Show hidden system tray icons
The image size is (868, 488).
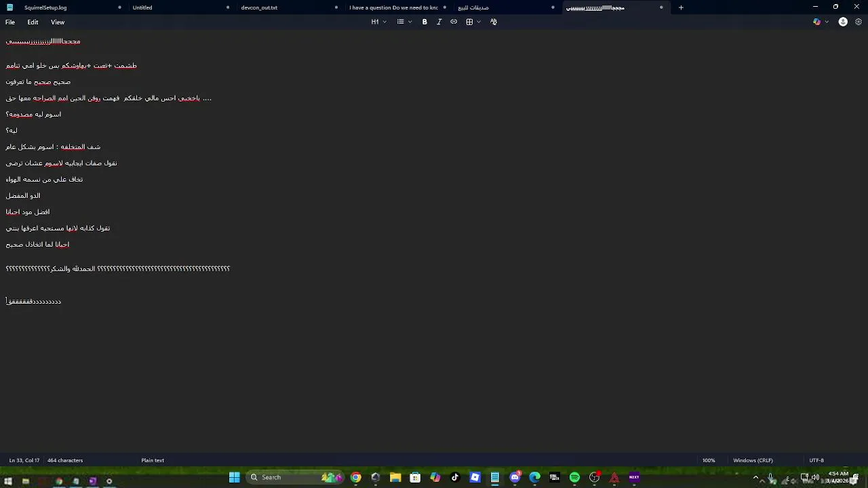pyautogui.click(x=755, y=477)
